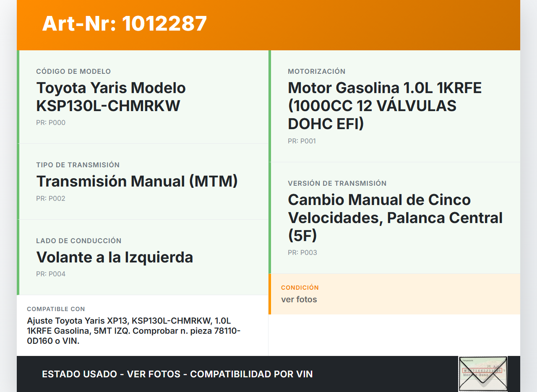Screen dimensions: 537x392
Task: Click the CÓDIGO DE MODELO label
Action: [x=73, y=72]
